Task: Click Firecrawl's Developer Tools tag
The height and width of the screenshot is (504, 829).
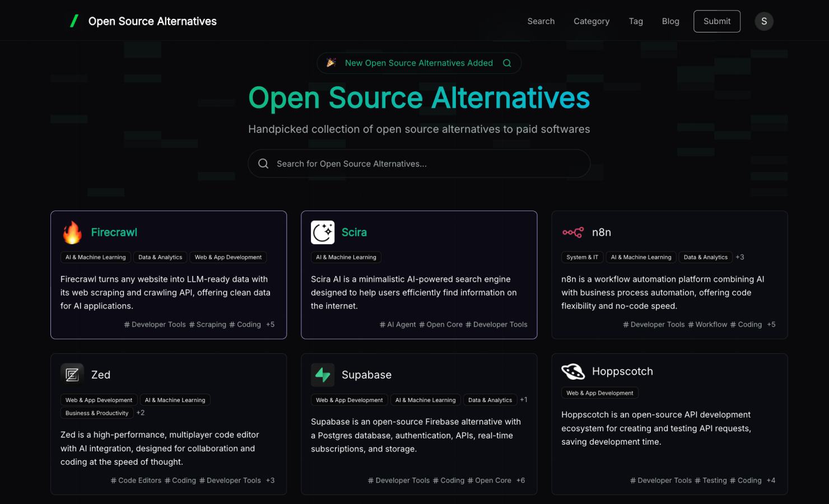Action: (x=155, y=325)
